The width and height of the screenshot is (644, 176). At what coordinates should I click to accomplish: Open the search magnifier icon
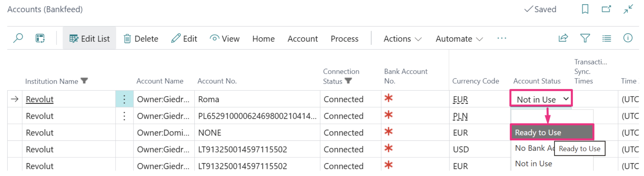coord(18,38)
